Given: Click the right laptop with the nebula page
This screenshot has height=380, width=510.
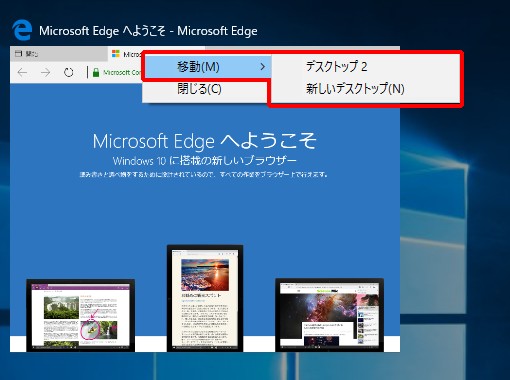Looking at the screenshot, I should point(329,315).
